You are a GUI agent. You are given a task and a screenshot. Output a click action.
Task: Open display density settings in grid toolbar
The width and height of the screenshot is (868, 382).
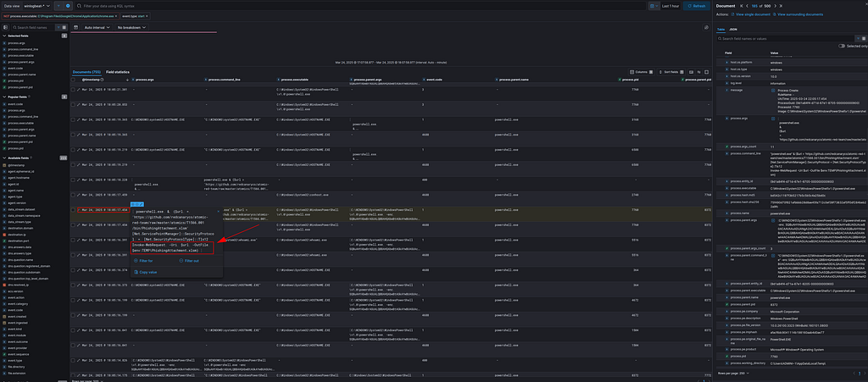click(x=698, y=72)
